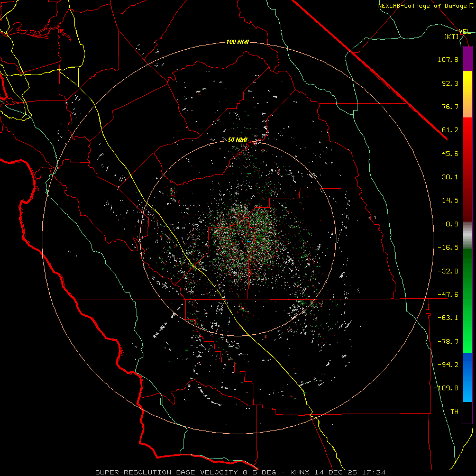Click the 30.1 velocity scale value
Viewport: 476px width, 476px height.
click(x=450, y=177)
